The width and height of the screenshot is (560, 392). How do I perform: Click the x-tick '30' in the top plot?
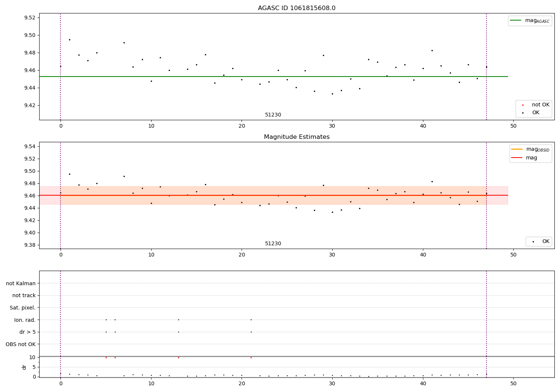coord(332,126)
